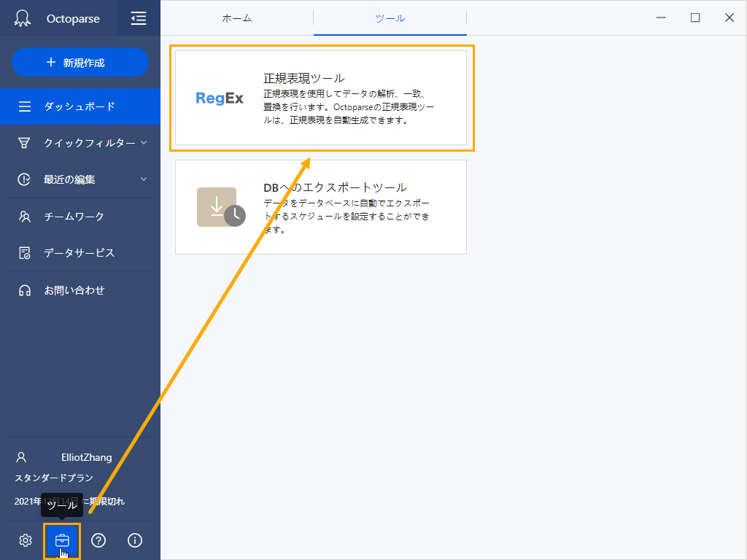Switch to the ホーム tab
Viewport: 747px width, 560px height.
coord(237,18)
